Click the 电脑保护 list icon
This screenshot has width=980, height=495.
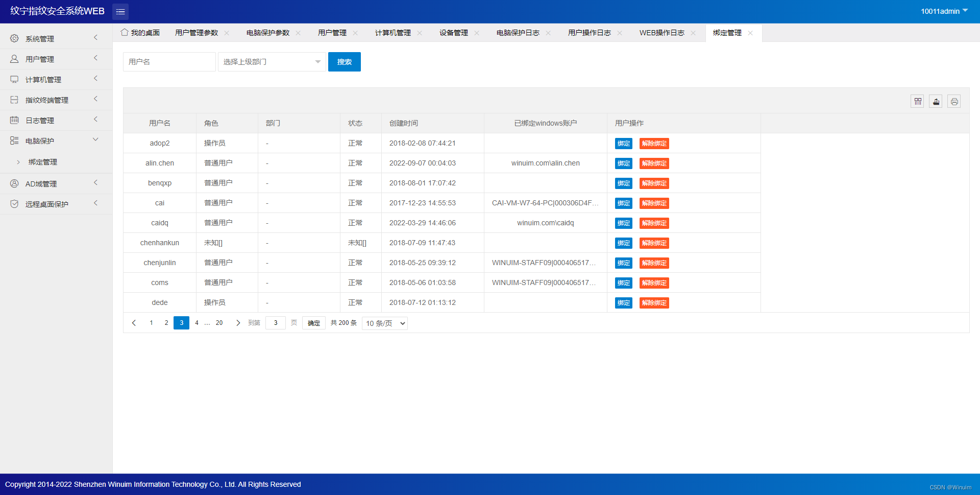click(x=14, y=140)
